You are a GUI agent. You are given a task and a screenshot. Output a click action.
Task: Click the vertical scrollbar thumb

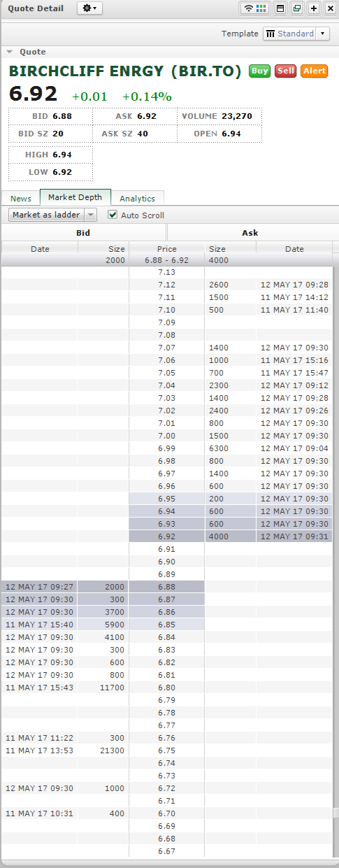(336, 813)
